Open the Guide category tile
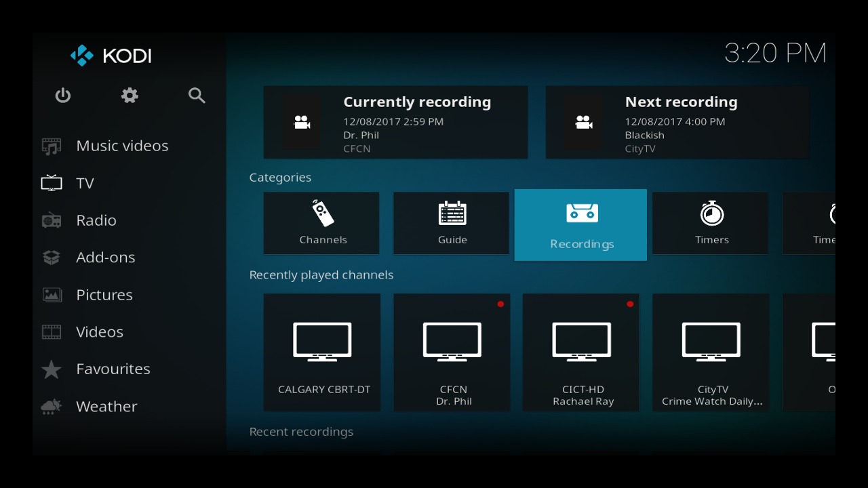This screenshot has height=488, width=868. point(452,223)
